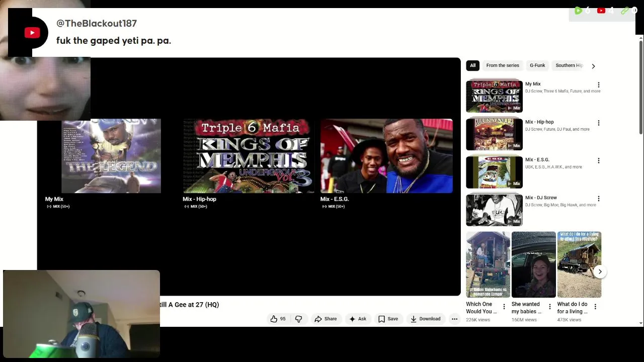Click the dislike thumbs-down icon
The image size is (644, 362).
click(x=298, y=319)
